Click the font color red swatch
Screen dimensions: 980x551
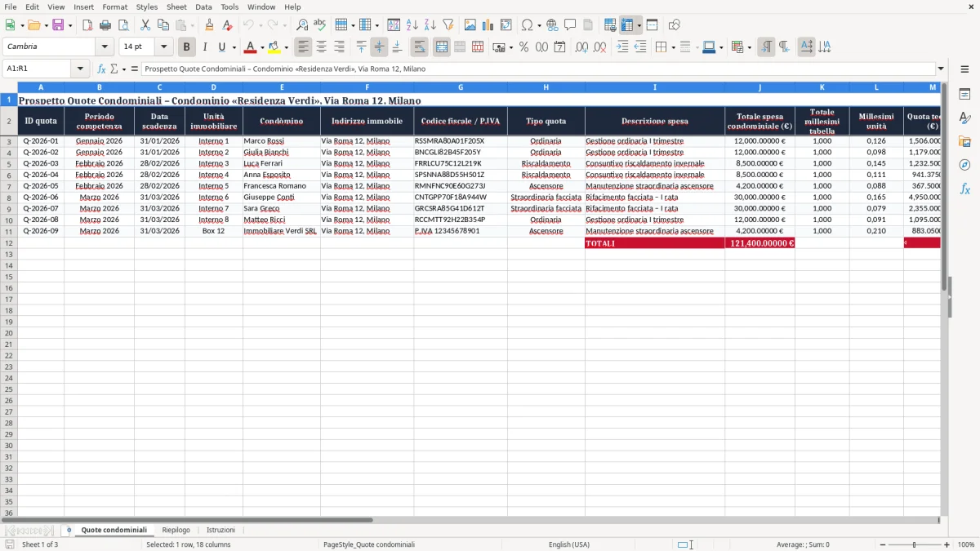pos(251,47)
